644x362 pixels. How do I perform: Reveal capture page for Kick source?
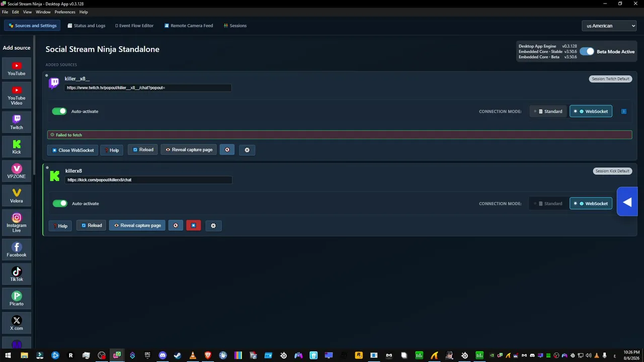pyautogui.click(x=137, y=226)
